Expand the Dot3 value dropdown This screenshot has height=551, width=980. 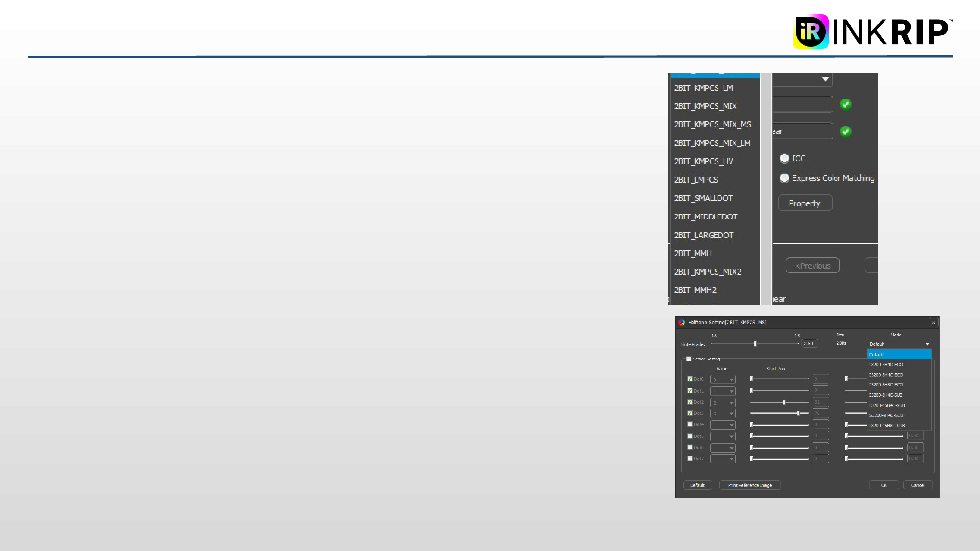coord(723,414)
